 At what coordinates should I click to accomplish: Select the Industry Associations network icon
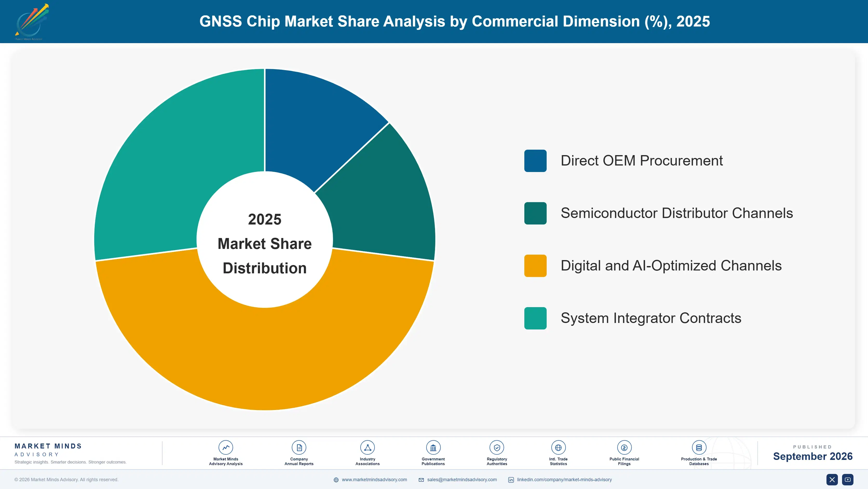click(x=367, y=447)
